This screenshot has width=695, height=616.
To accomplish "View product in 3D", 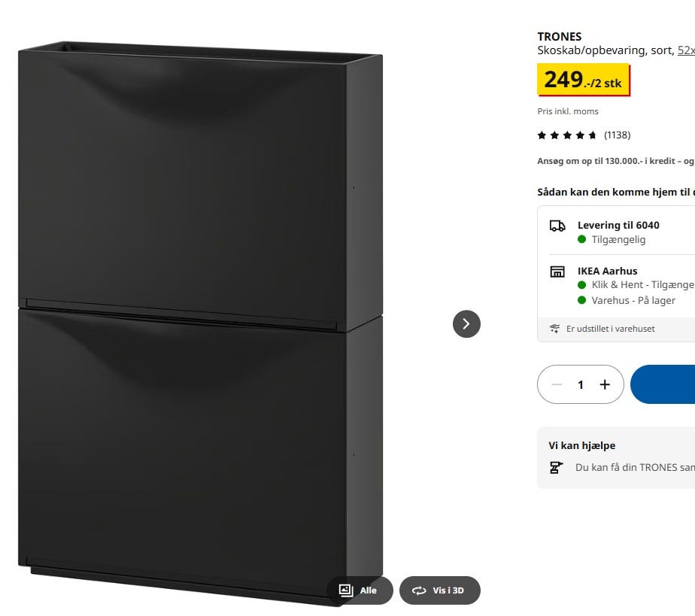I will tap(440, 590).
